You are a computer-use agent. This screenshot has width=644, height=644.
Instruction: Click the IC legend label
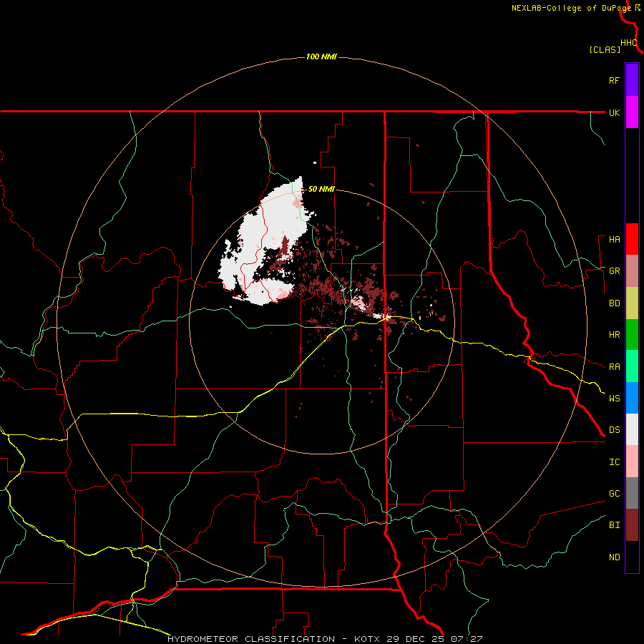pyautogui.click(x=614, y=462)
